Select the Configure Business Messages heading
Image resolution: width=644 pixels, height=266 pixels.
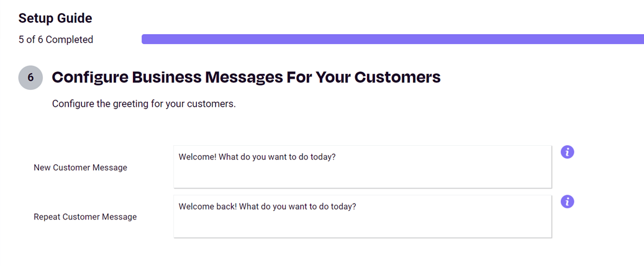point(247,78)
